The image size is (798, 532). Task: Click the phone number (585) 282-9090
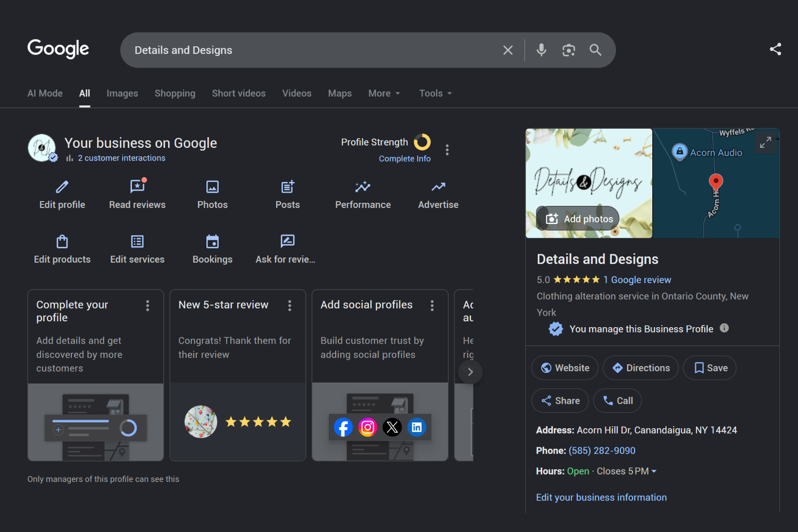[602, 451]
